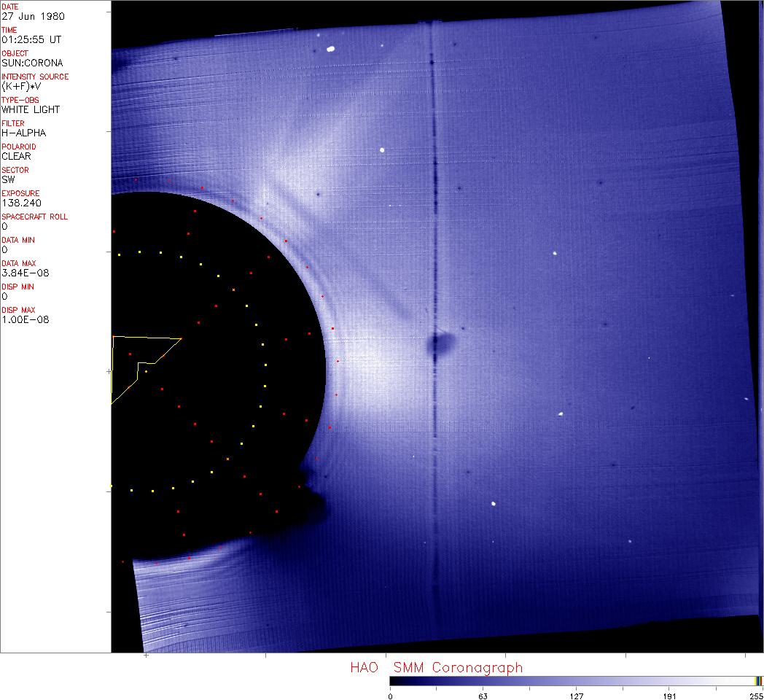This screenshot has width=764, height=700.
Task: Click the 191 label under the color bar
Action: tap(669, 696)
